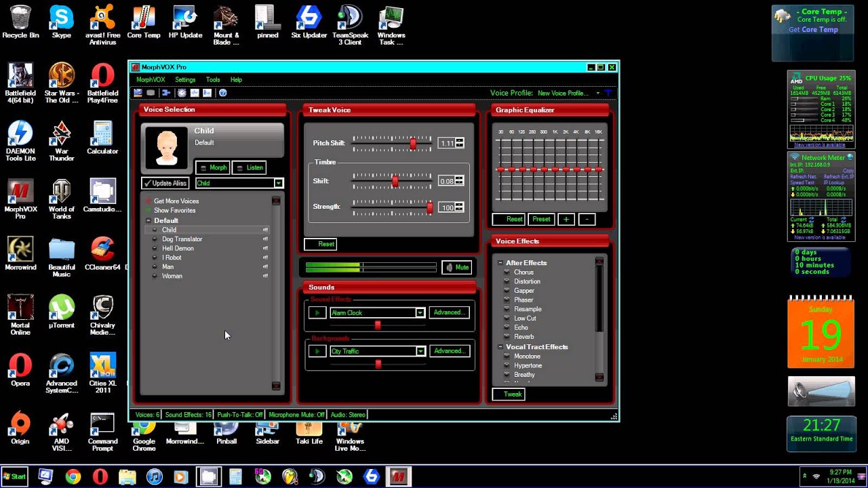The image size is (868, 488).
Task: Click the first MorphVOX toolbar icon
Action: tap(138, 93)
